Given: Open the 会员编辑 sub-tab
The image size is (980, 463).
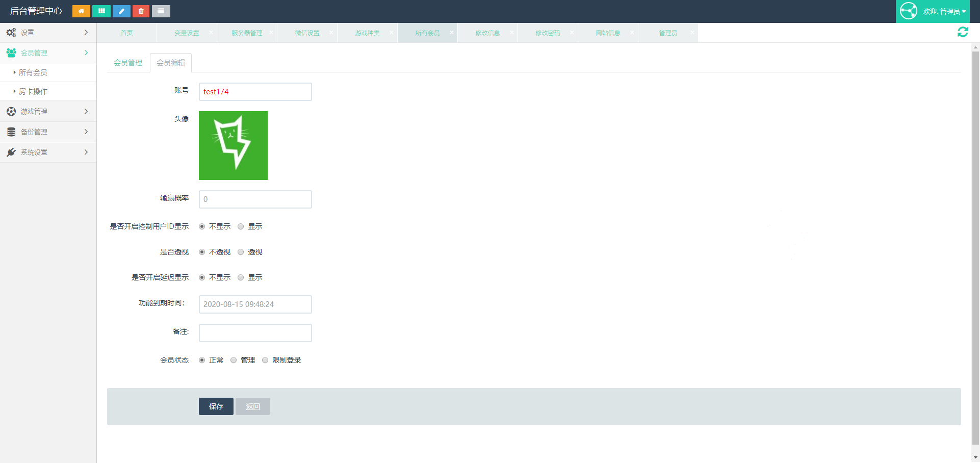Looking at the screenshot, I should [171, 63].
